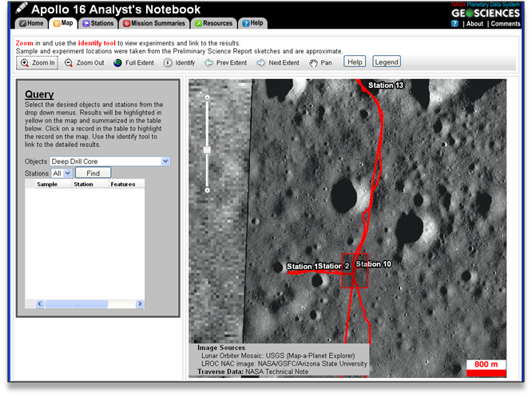Sort by the Sample column header

46,184
